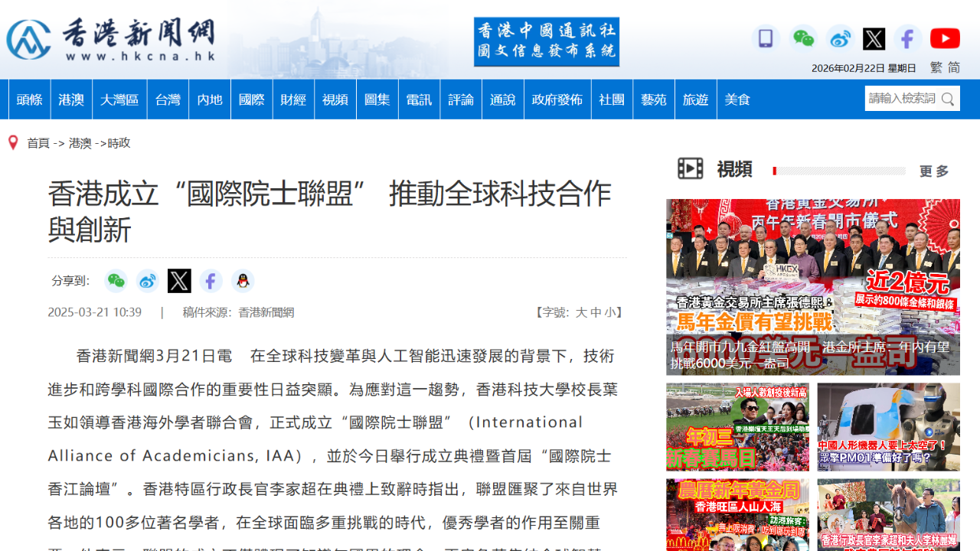Viewport: 980px width, 551px height.
Task: Click the Weibo icon in top header
Action: [840, 38]
